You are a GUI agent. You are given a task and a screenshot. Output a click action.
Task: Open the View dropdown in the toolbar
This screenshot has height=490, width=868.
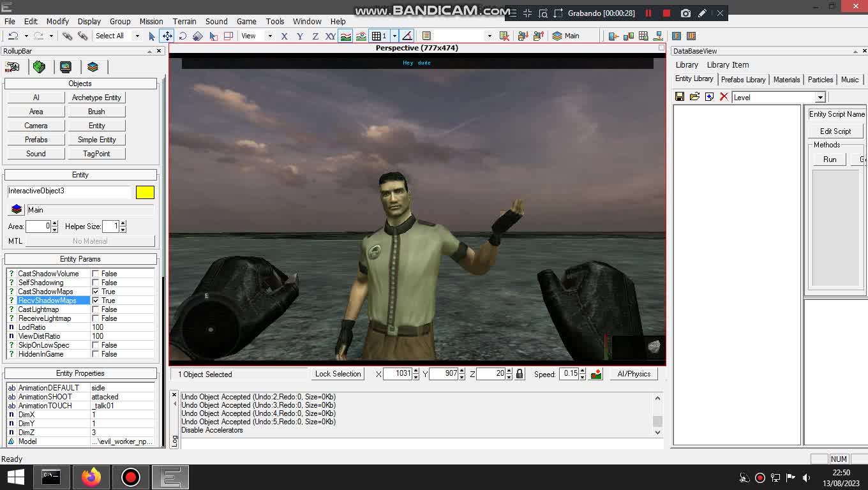pyautogui.click(x=269, y=36)
